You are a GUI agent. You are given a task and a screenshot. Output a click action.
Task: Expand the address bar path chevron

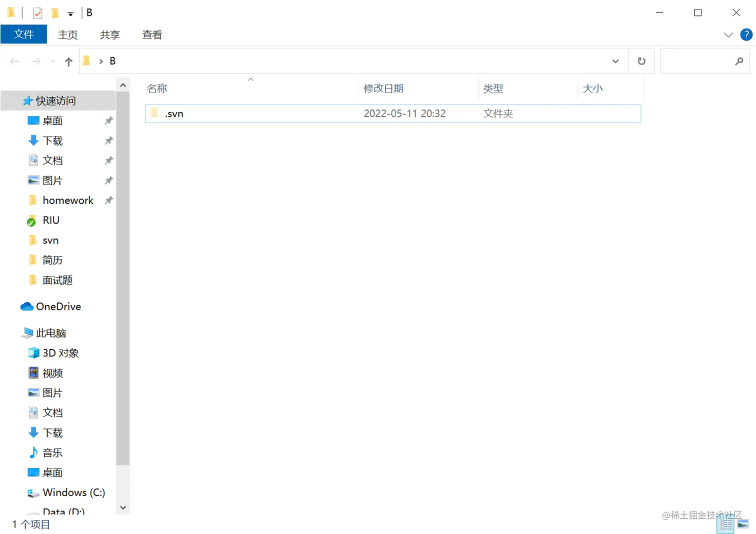pos(101,61)
